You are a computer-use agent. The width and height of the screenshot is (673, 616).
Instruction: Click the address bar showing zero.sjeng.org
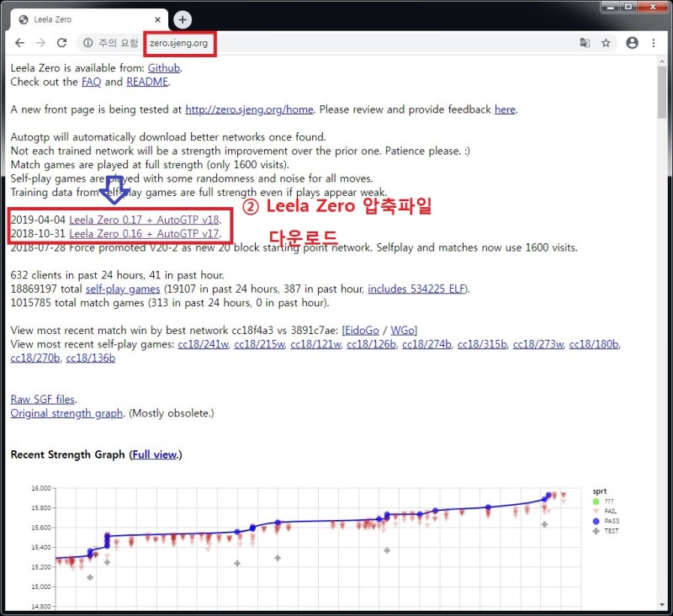click(x=180, y=44)
